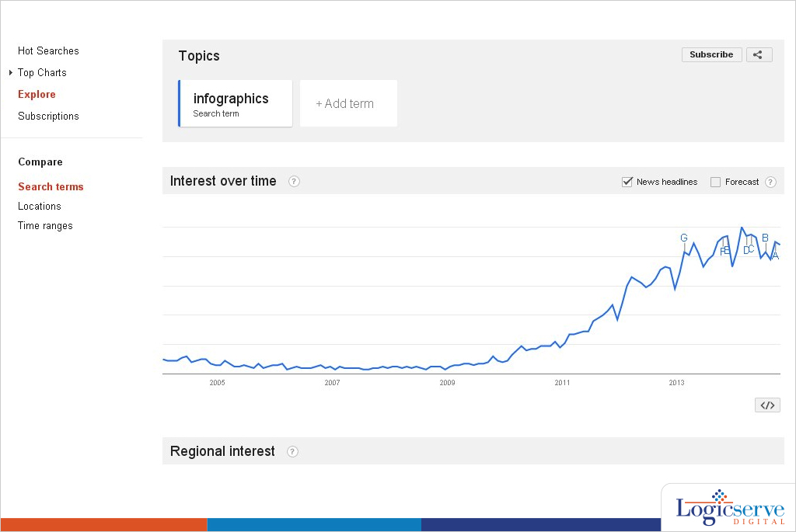Click help icon beside Interest over time
The height and width of the screenshot is (532, 796).
(x=294, y=182)
